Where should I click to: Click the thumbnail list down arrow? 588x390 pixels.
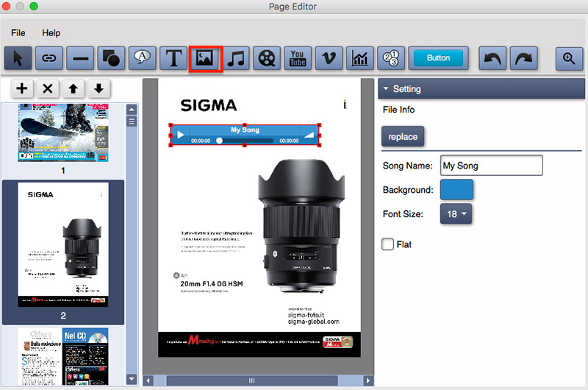(x=132, y=379)
